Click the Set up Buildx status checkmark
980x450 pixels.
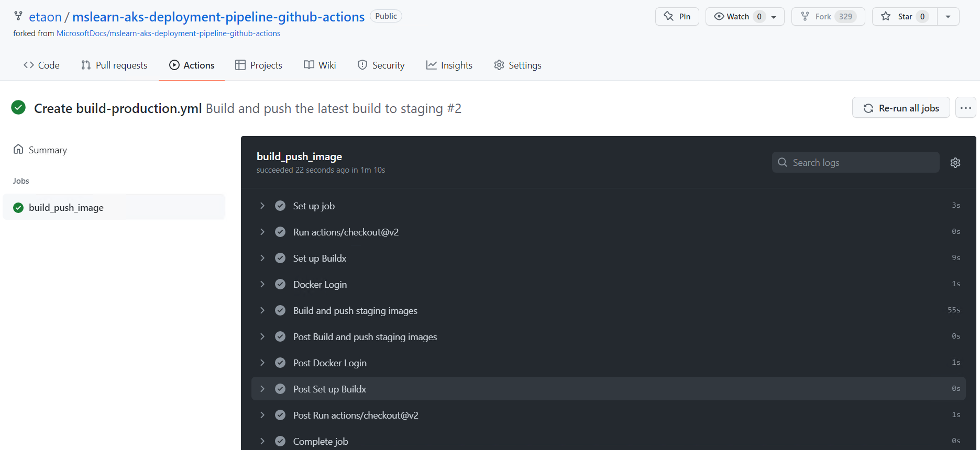coord(280,258)
